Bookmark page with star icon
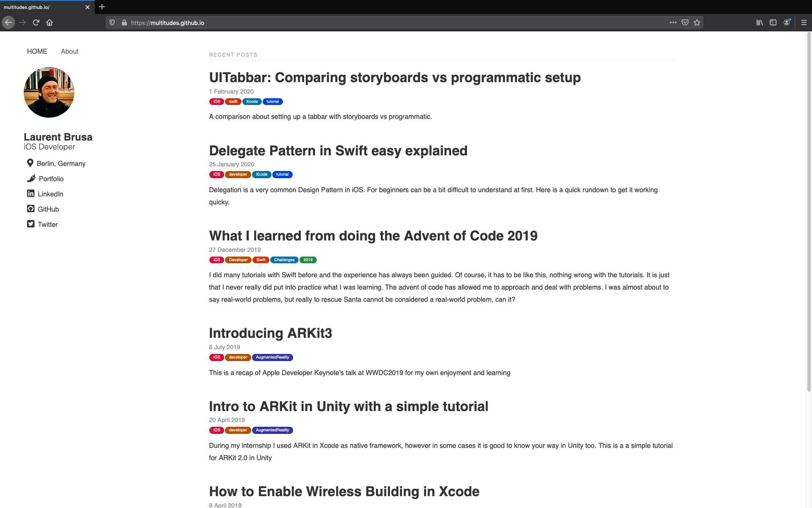Image resolution: width=812 pixels, height=508 pixels. click(697, 22)
